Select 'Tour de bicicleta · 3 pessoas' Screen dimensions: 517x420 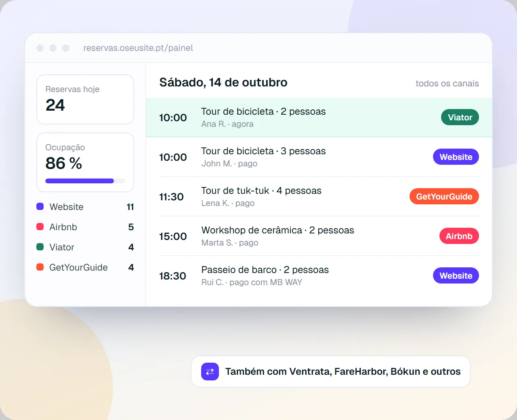[x=263, y=151]
